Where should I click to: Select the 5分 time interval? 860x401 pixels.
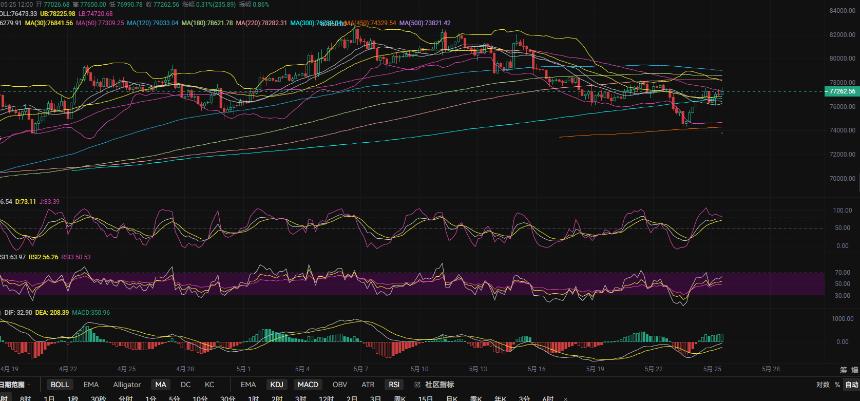[174, 398]
